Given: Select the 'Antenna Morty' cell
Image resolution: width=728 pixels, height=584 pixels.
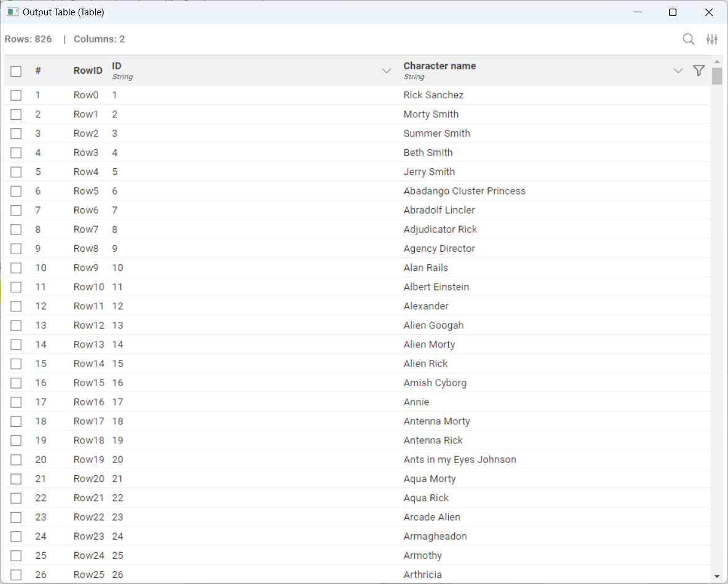Looking at the screenshot, I should tap(436, 421).
